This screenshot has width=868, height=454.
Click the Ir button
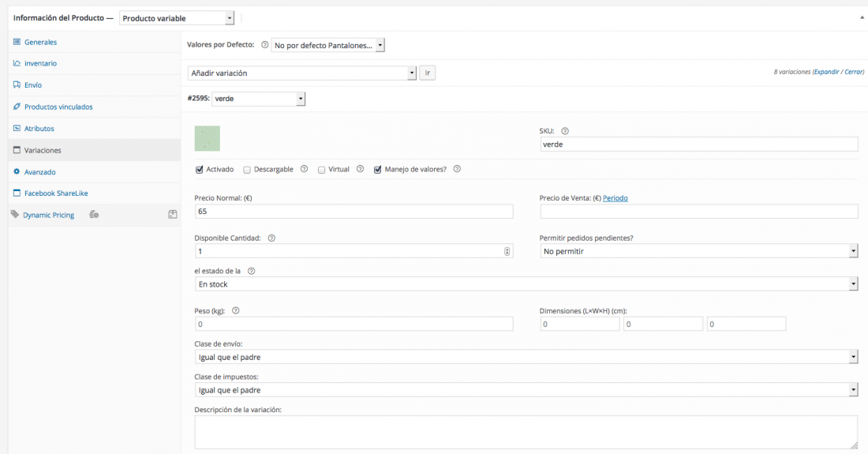(x=428, y=73)
